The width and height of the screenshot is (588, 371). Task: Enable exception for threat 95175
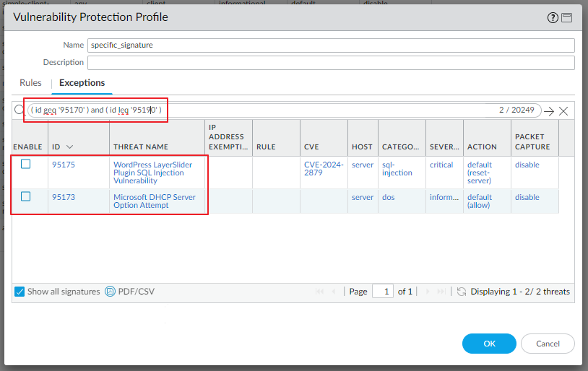click(25, 164)
